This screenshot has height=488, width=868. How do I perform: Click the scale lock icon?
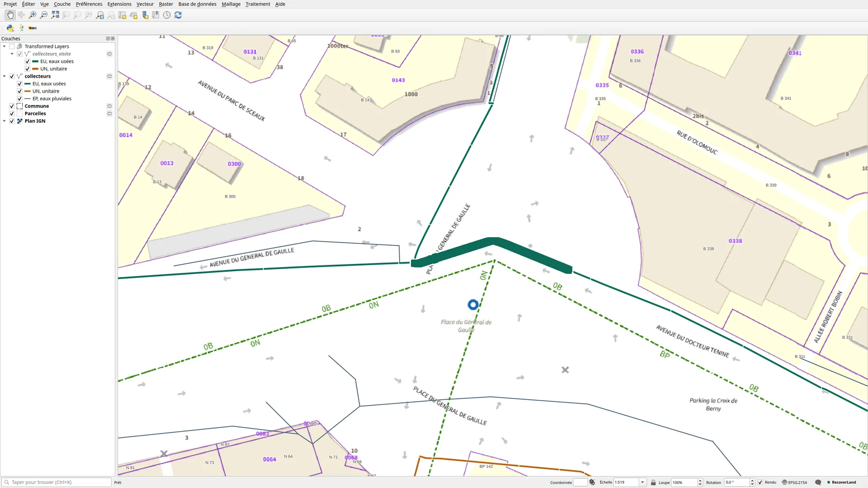[x=653, y=482]
